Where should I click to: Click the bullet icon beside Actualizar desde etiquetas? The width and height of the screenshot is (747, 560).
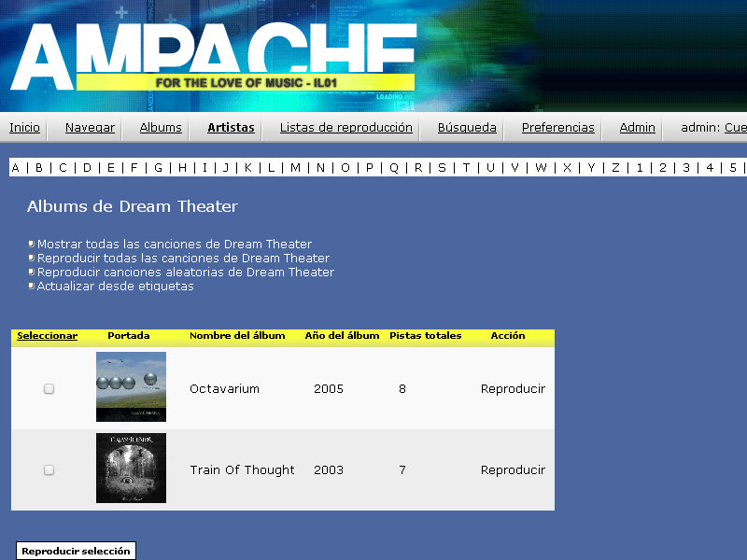coord(32,287)
